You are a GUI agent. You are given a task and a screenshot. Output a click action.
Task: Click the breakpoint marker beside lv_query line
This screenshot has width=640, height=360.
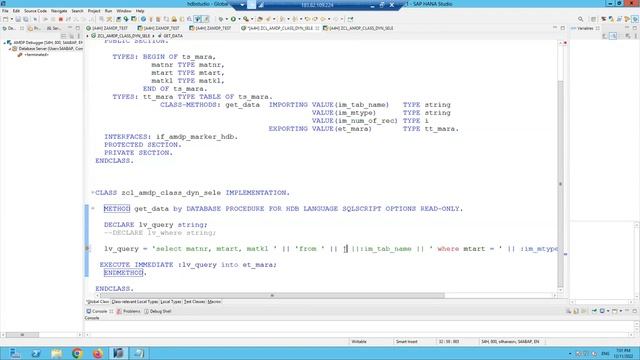coord(87,249)
